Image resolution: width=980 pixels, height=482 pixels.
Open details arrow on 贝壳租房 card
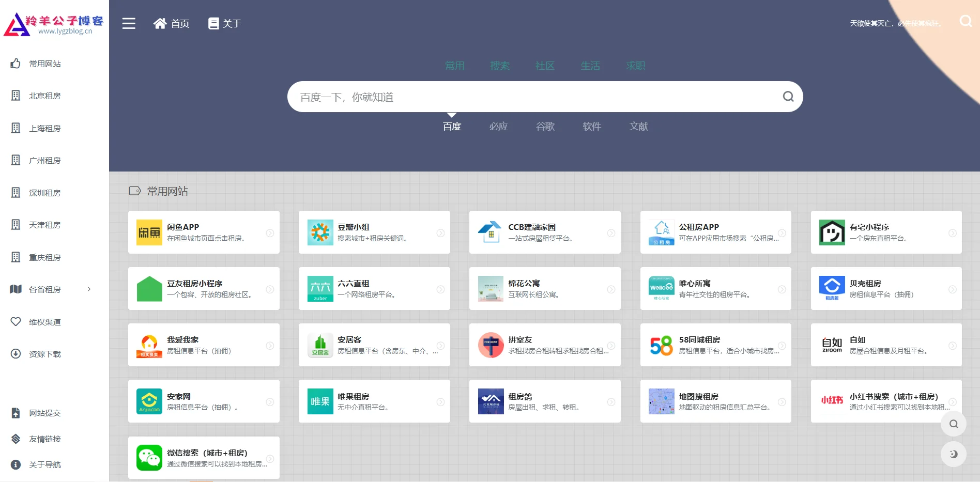click(x=952, y=289)
